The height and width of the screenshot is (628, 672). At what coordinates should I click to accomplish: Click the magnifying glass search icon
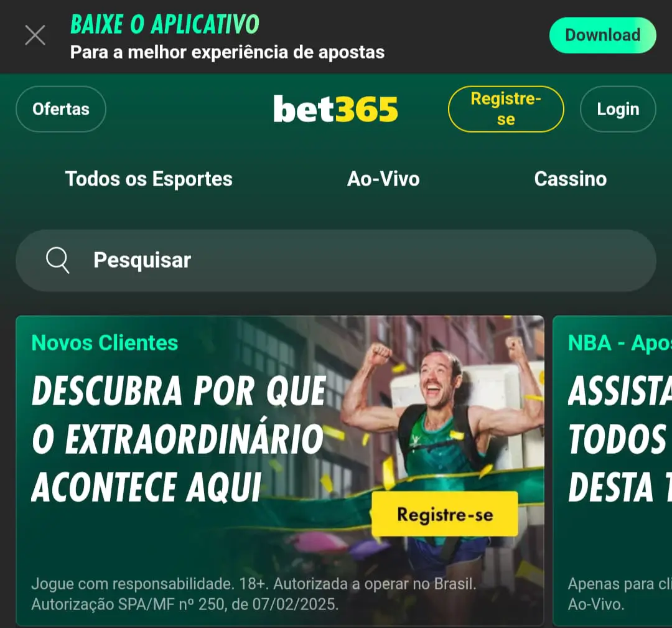[57, 260]
